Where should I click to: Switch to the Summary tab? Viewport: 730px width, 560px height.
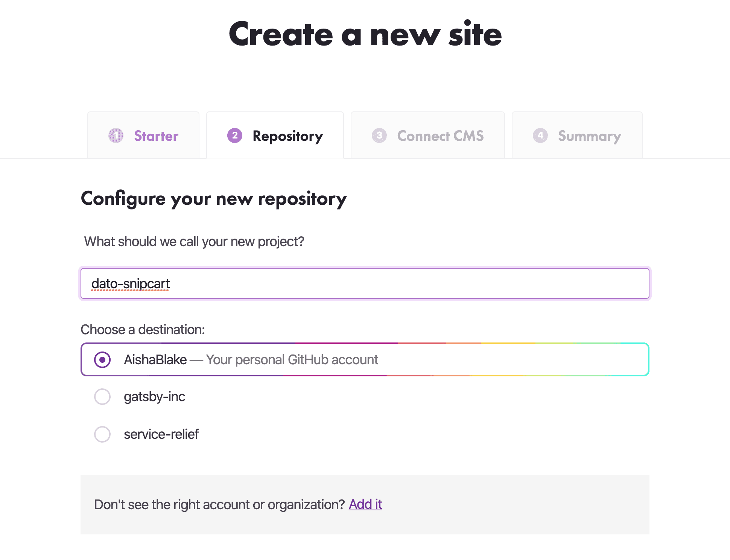click(589, 136)
